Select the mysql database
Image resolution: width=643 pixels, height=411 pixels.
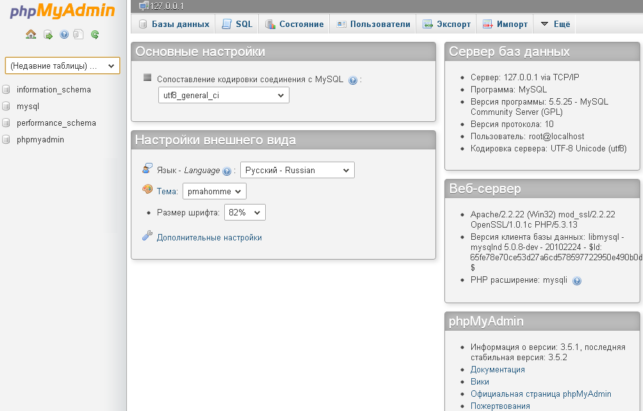[x=28, y=106]
